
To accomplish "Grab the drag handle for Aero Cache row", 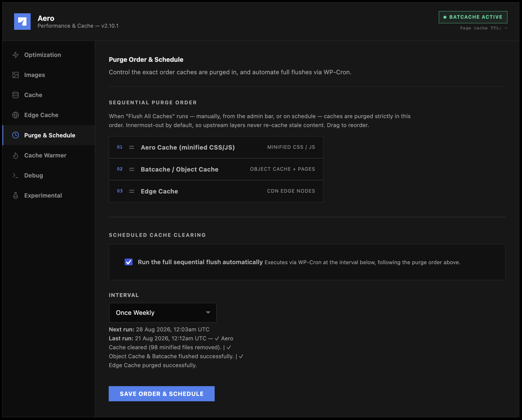I will [x=132, y=147].
